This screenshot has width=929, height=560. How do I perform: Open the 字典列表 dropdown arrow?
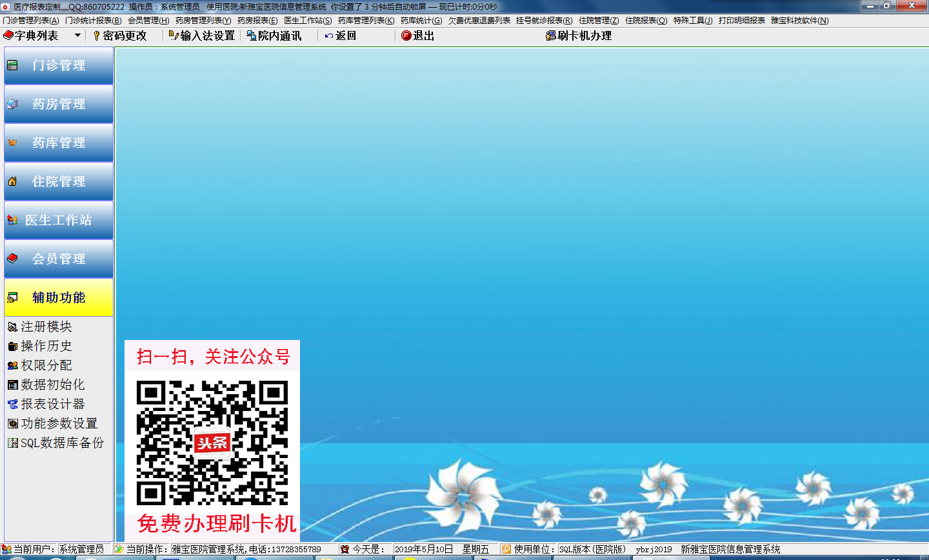[77, 35]
